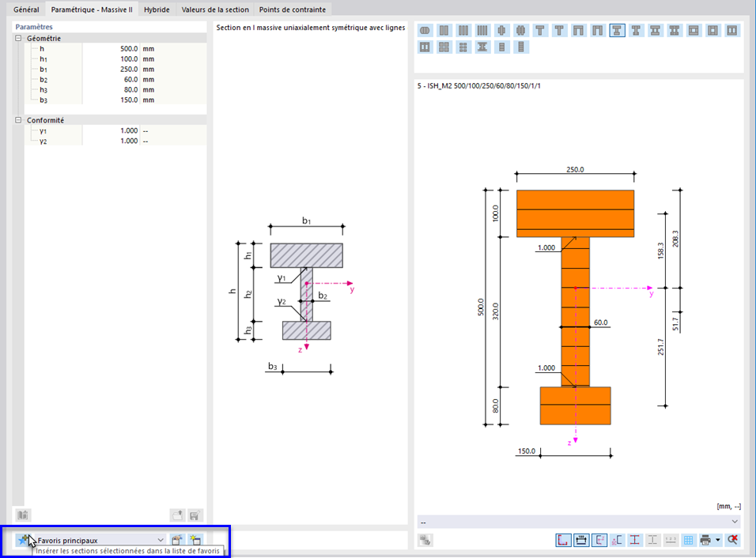Click the 'Paramètres' panel heading

[x=34, y=27]
